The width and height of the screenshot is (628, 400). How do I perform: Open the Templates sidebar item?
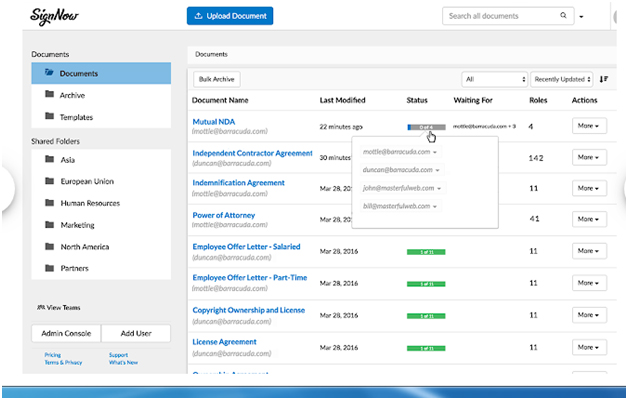pyautogui.click(x=101, y=117)
